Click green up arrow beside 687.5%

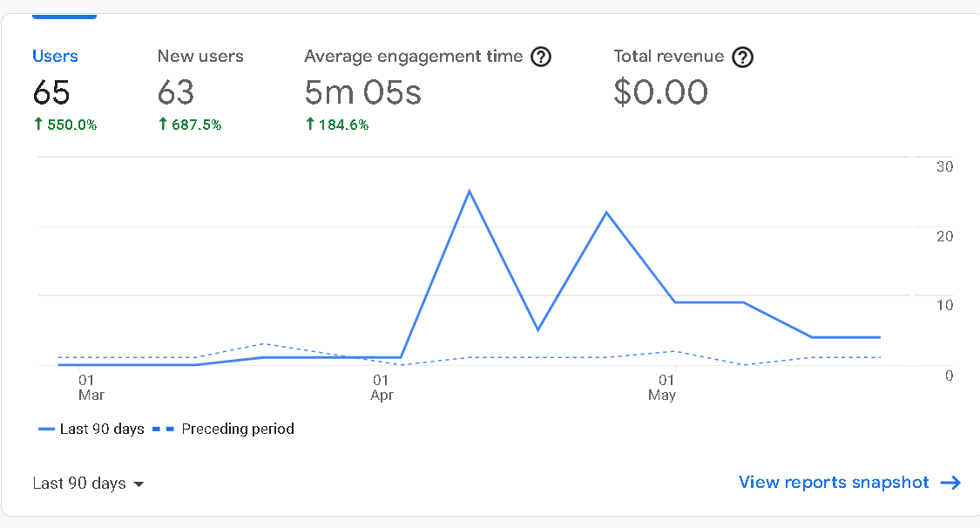point(163,124)
